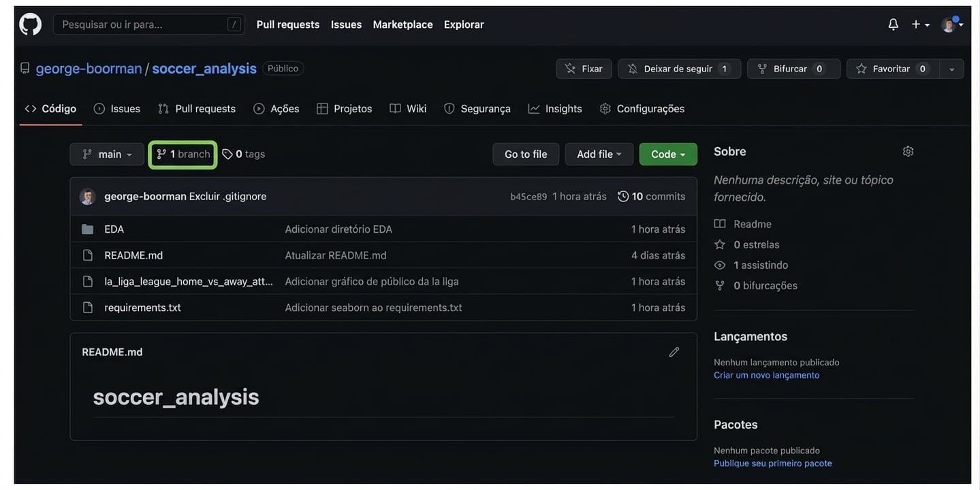Image resolution: width=980 pixels, height=490 pixels.
Task: Click the Fixar pin button
Action: click(584, 69)
